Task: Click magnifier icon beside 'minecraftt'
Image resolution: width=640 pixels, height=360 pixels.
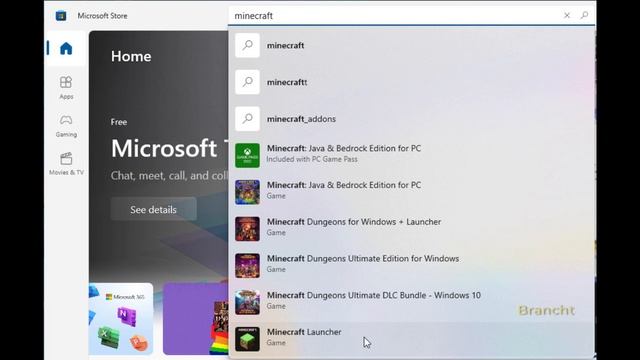Action: click(x=247, y=82)
